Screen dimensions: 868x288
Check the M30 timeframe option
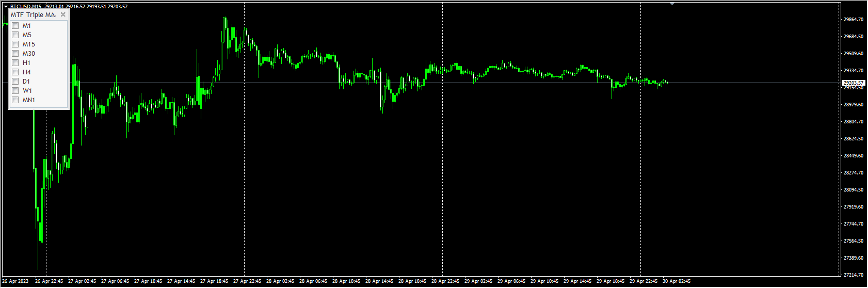point(15,54)
